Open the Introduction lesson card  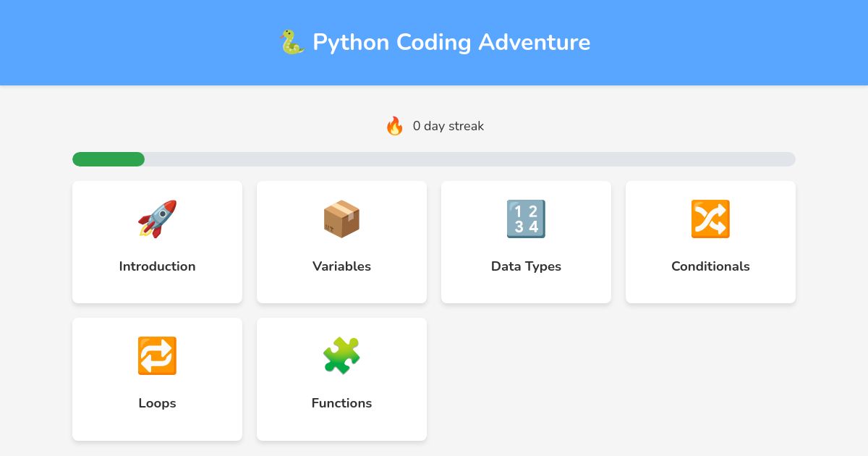point(157,242)
